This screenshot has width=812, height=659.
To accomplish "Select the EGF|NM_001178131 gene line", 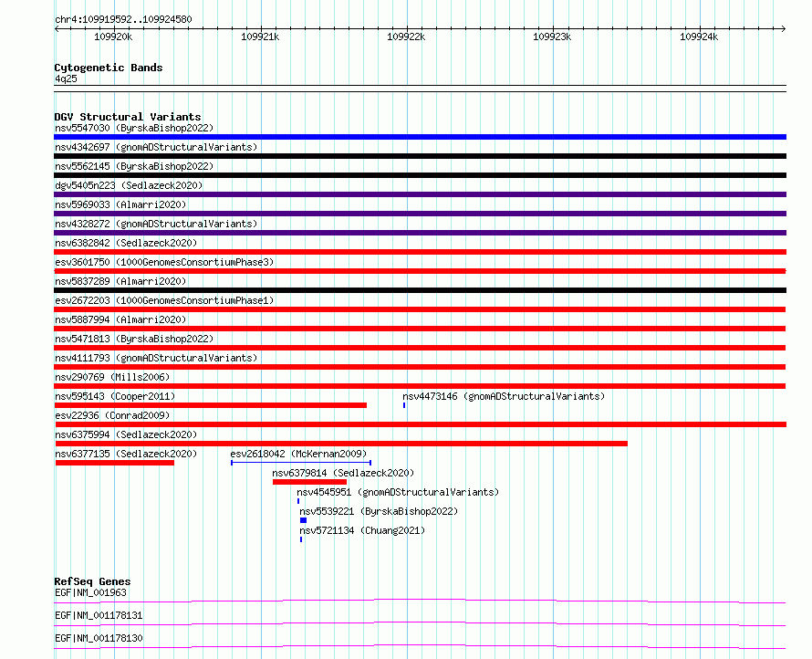I will (420, 623).
